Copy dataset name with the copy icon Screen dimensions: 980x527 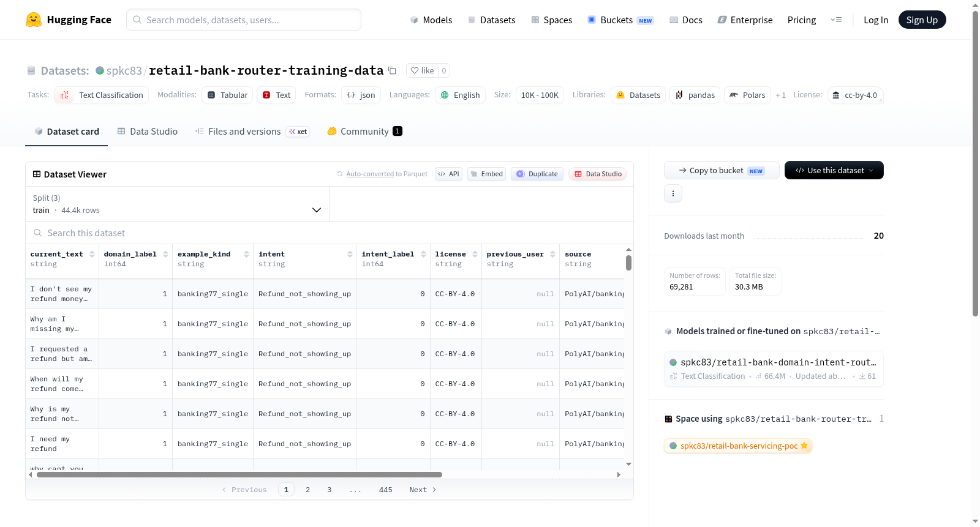[x=392, y=70]
